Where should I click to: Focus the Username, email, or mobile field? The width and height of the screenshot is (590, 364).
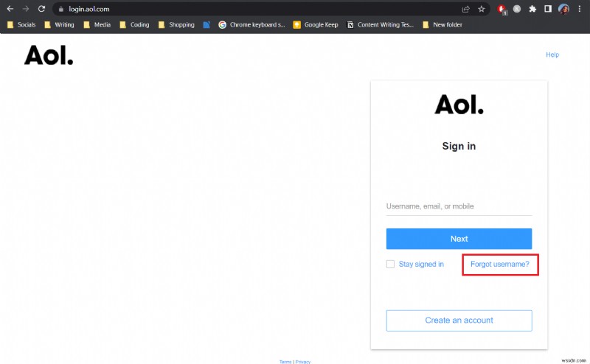click(x=459, y=206)
